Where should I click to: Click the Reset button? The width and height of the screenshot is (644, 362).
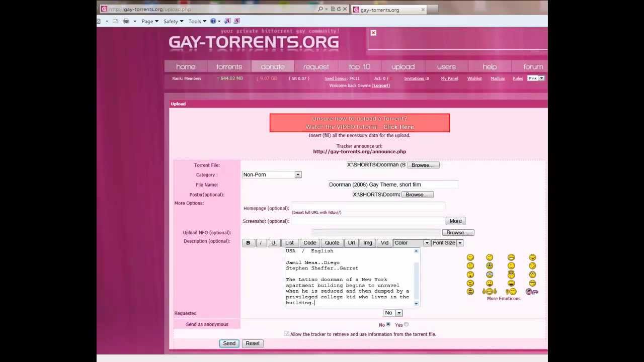pos(253,343)
